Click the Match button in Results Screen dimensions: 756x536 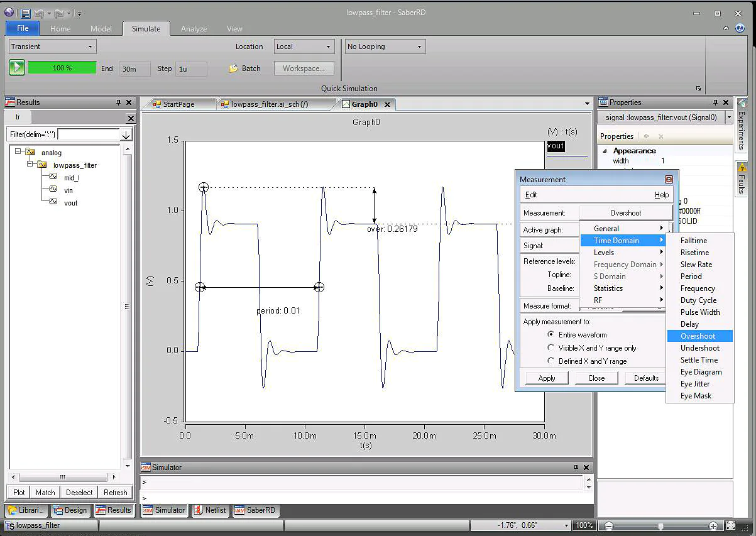click(45, 493)
